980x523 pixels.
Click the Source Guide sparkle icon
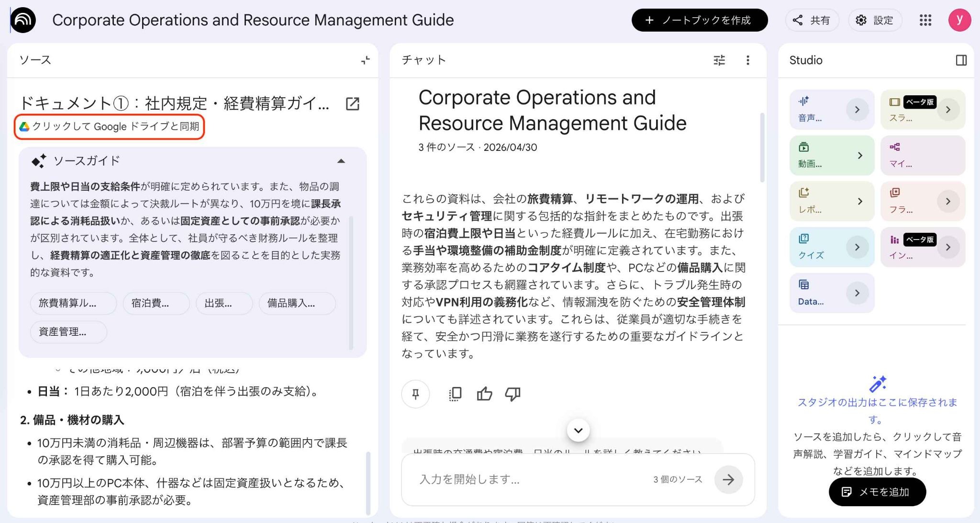(39, 161)
